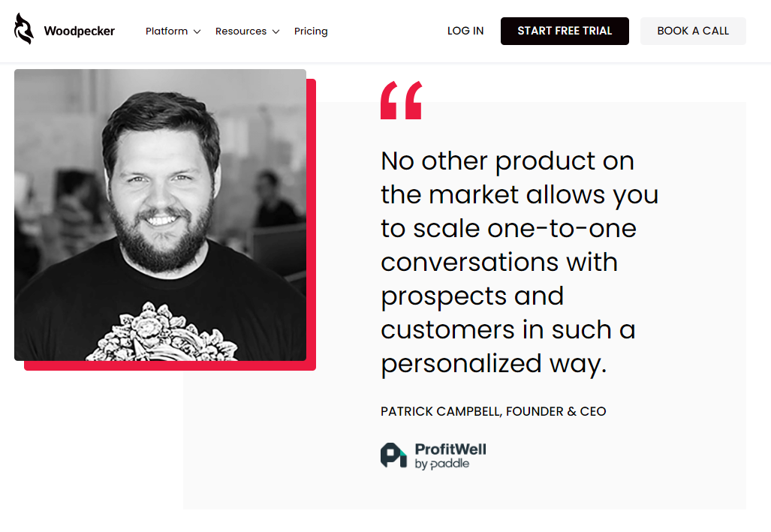Expand the chevron next to Resources
Image resolution: width=771 pixels, height=532 pixels.
(276, 32)
